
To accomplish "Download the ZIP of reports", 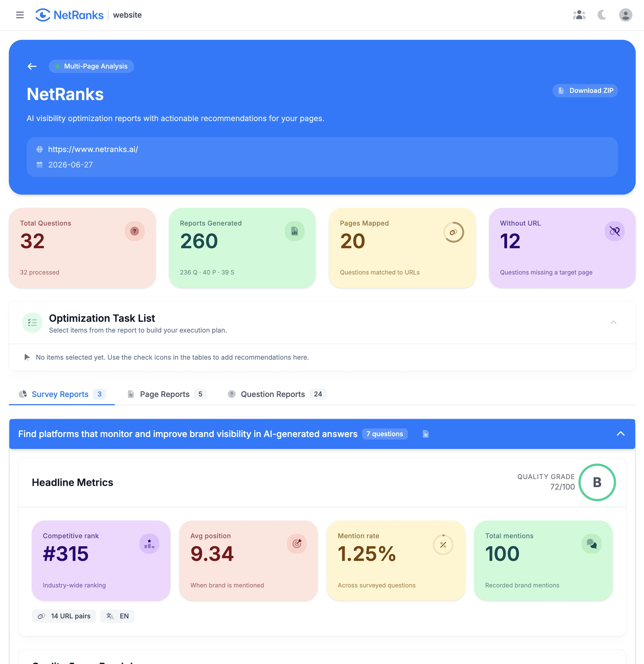I will click(x=585, y=90).
